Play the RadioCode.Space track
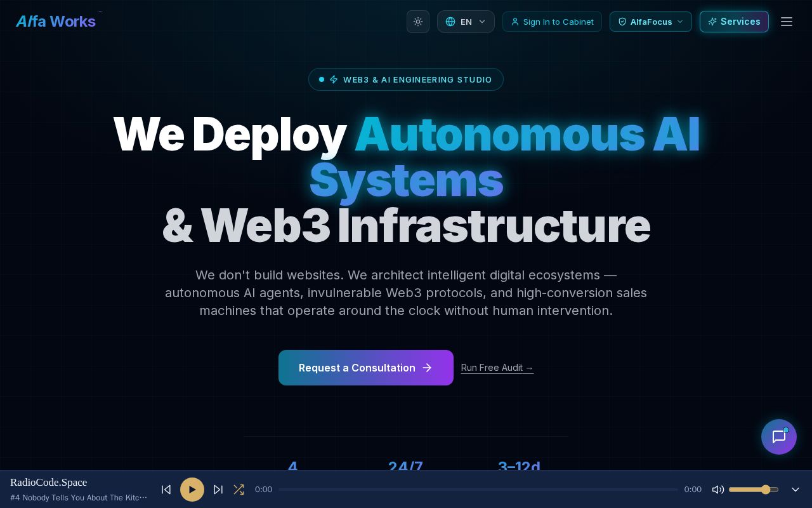 (192, 490)
